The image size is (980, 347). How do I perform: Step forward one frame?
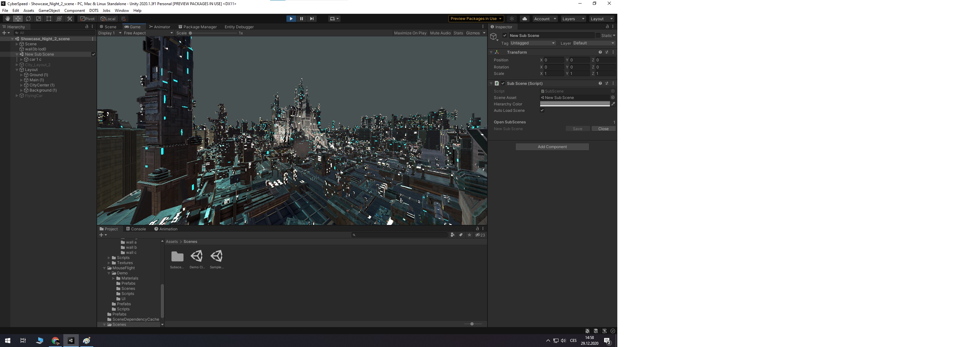(312, 19)
